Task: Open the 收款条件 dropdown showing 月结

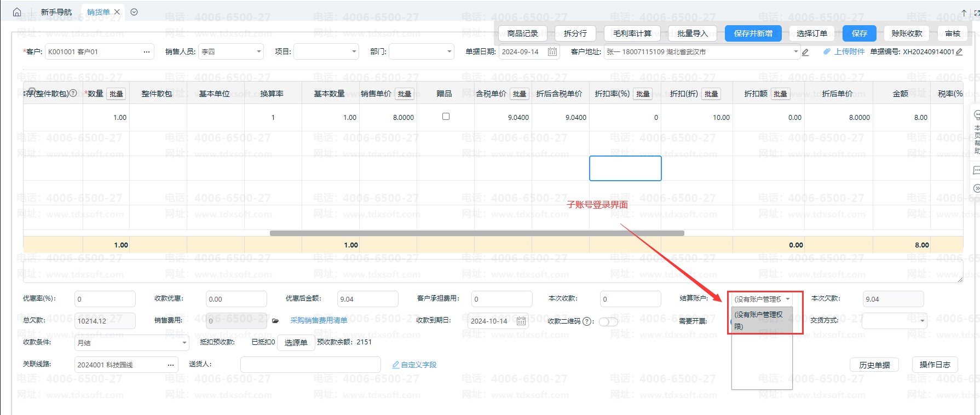Action: tap(184, 343)
